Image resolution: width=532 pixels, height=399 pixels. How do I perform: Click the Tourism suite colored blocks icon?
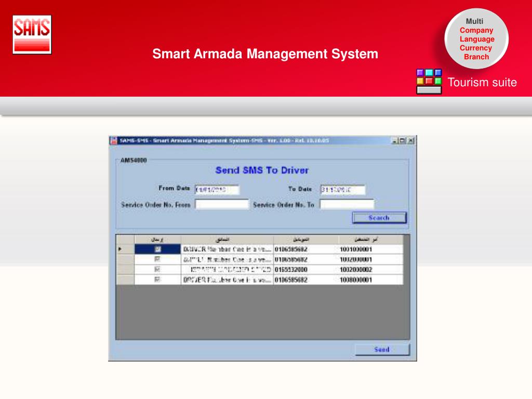429,82
